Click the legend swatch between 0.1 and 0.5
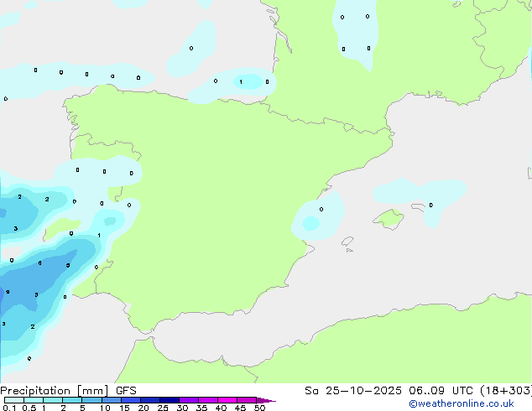This screenshot has height=411, width=532. point(14,400)
